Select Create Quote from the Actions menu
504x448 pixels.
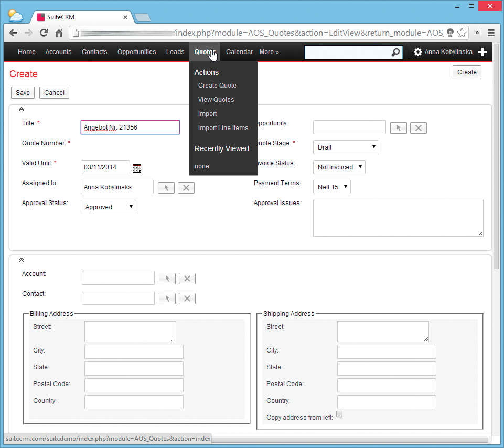click(217, 85)
